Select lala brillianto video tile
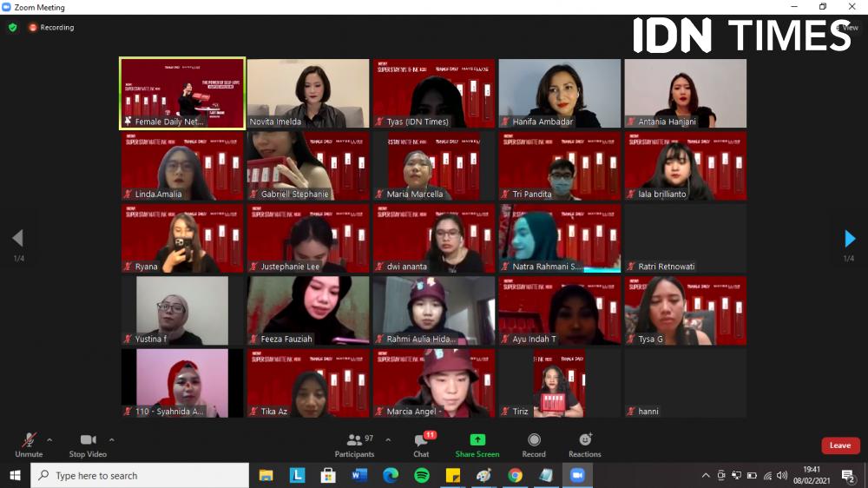This screenshot has height=488, width=868. 686,166
